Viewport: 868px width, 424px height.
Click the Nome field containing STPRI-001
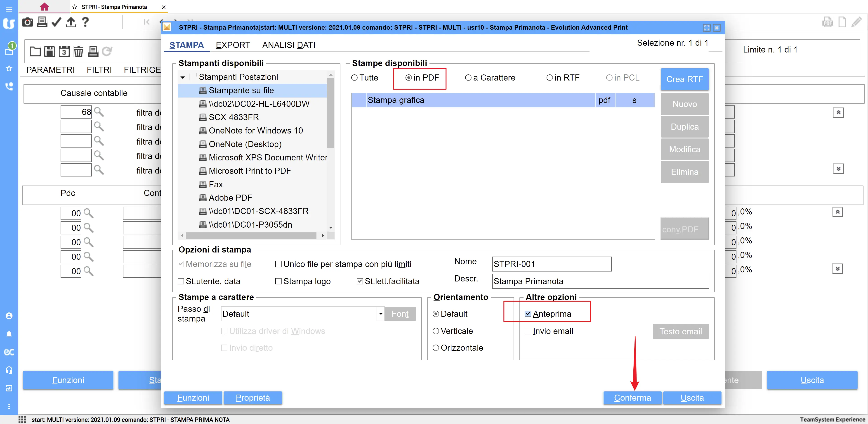[551, 264]
